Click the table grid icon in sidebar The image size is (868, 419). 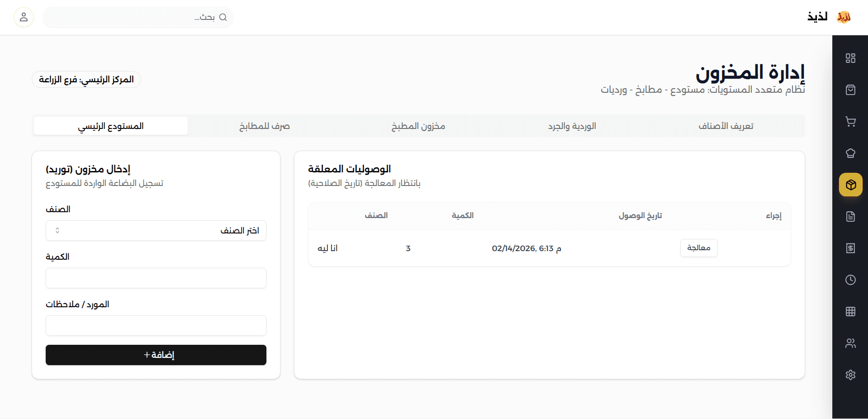click(x=850, y=311)
